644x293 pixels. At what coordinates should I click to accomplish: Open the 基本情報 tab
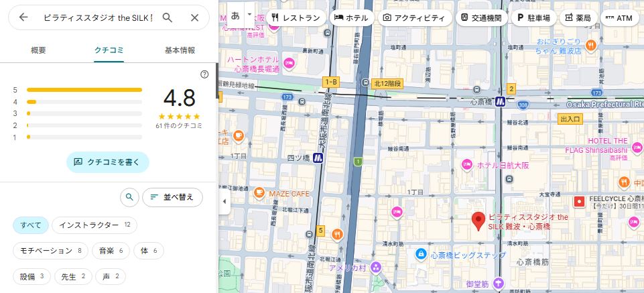click(180, 50)
